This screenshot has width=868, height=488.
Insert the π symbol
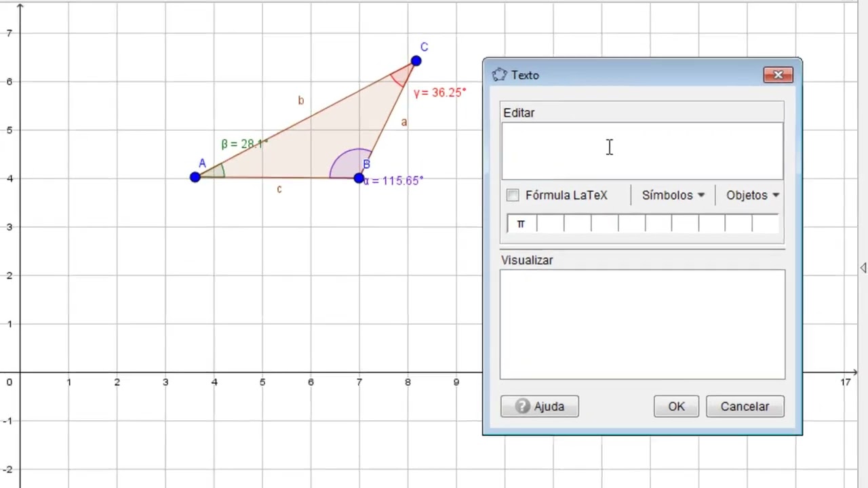point(521,224)
